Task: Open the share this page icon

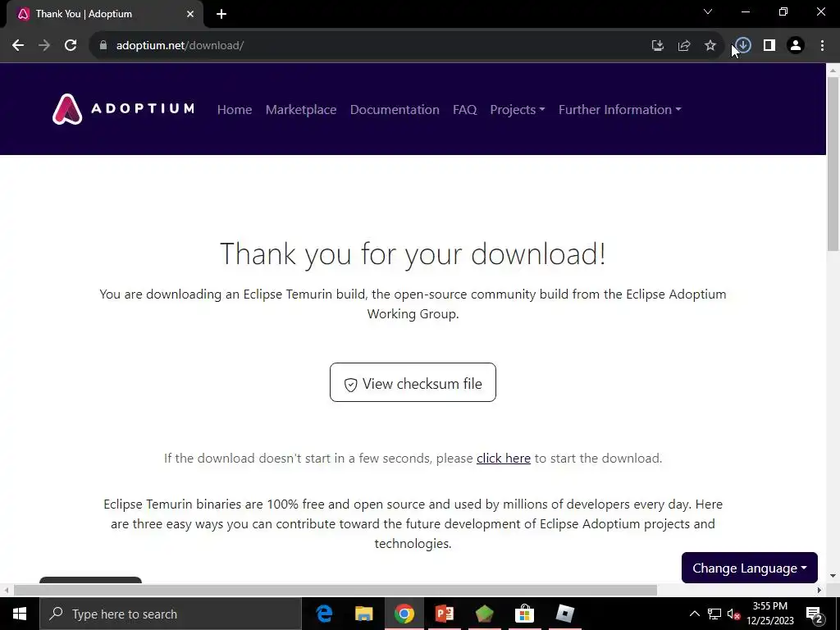Action: [684, 46]
